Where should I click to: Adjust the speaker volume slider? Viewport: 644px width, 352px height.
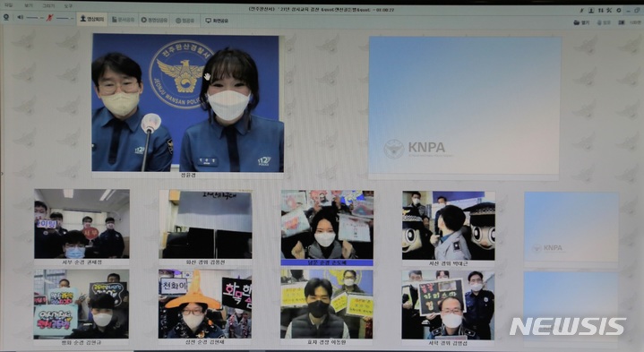tap(35, 18)
